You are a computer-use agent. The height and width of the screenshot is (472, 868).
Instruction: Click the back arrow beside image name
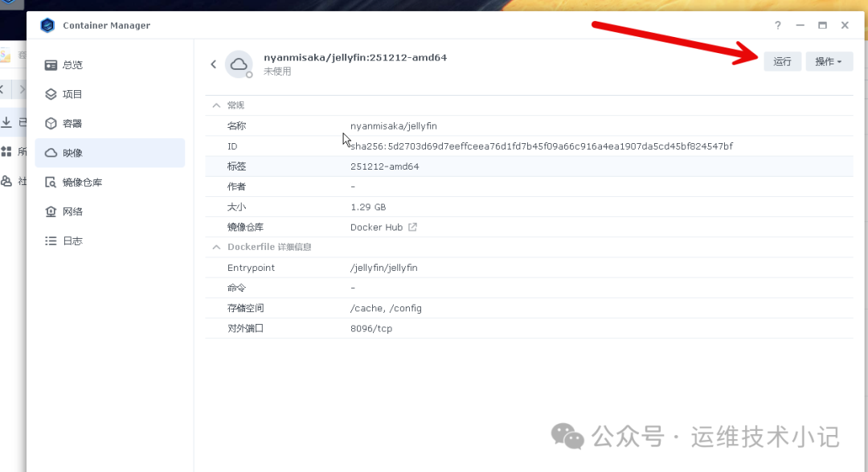213,64
